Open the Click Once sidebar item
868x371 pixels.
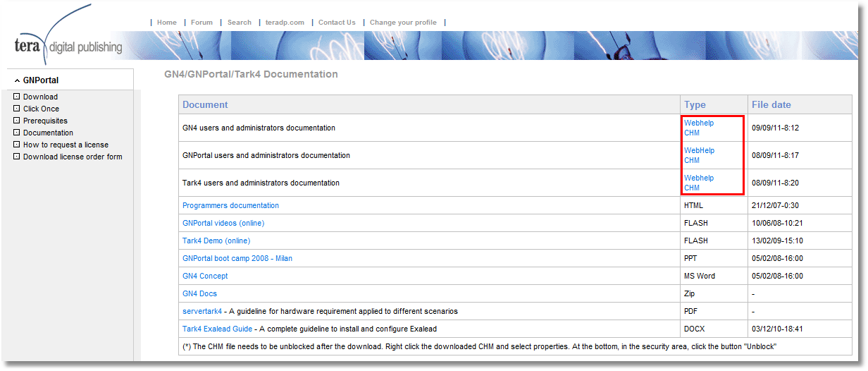tap(41, 109)
